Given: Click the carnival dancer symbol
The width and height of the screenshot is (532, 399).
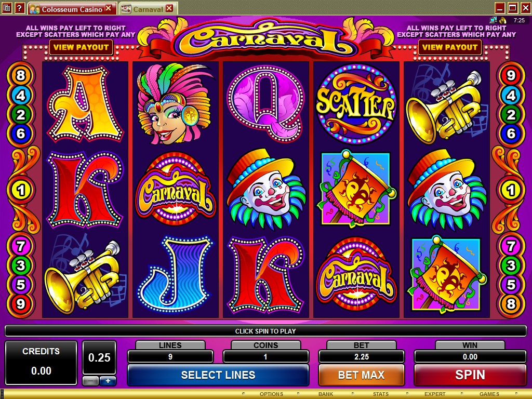Looking at the screenshot, I should coord(175,104).
